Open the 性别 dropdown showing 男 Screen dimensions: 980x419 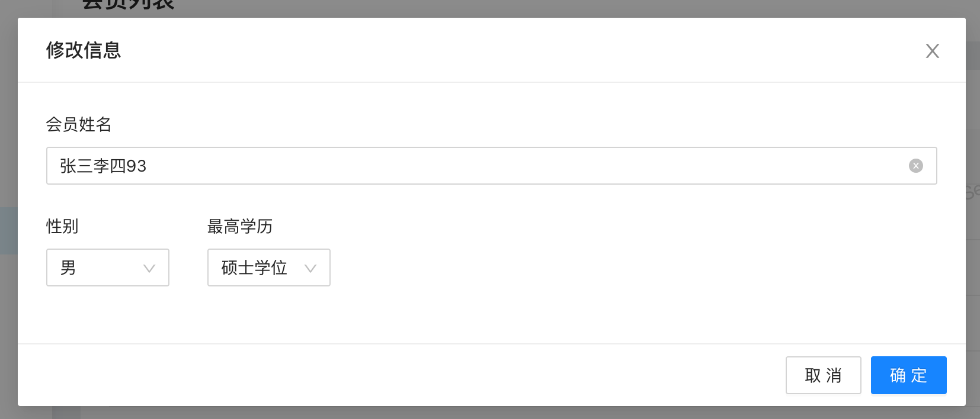click(x=108, y=267)
